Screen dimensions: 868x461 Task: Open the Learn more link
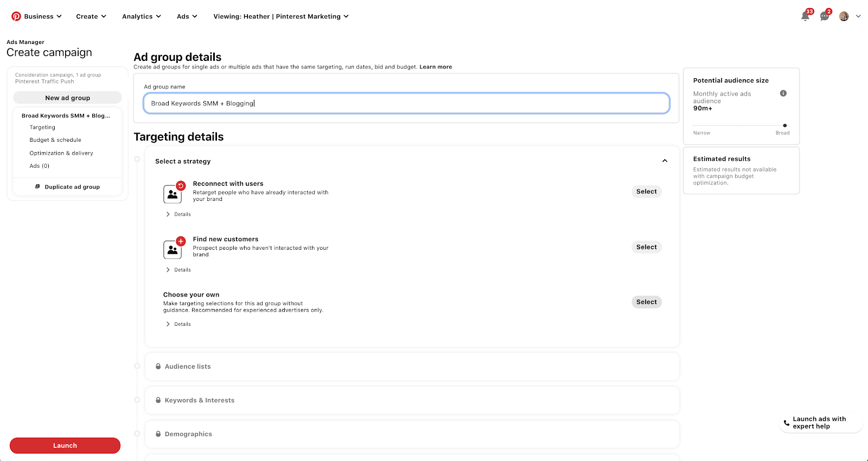click(x=436, y=67)
